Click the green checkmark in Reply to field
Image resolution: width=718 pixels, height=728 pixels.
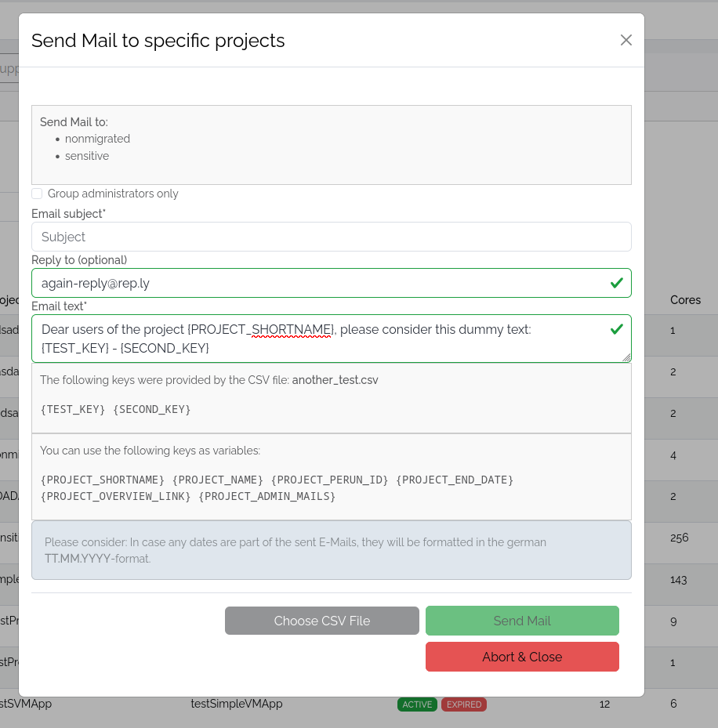click(x=616, y=283)
